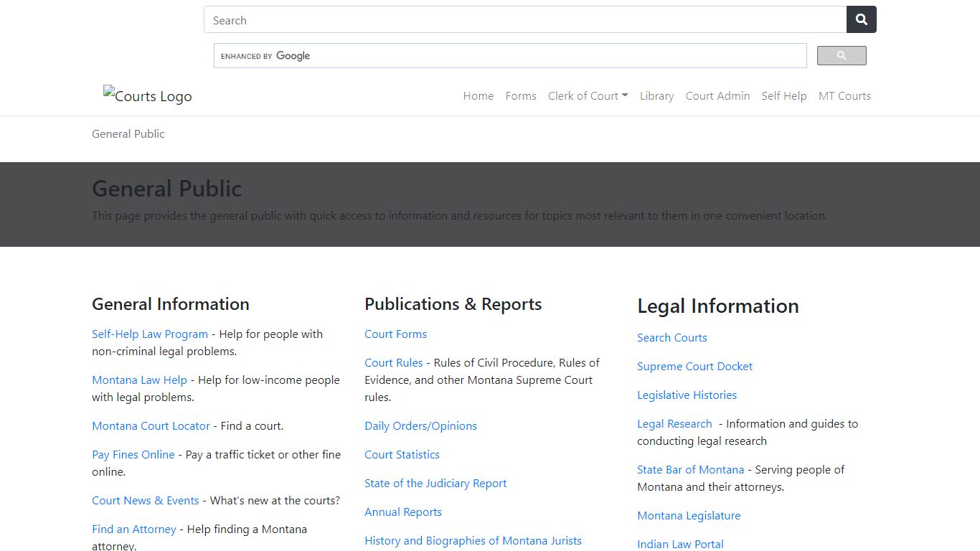Viewport: 980px width, 551px height.
Task: Open the Forms menu item
Action: point(521,96)
